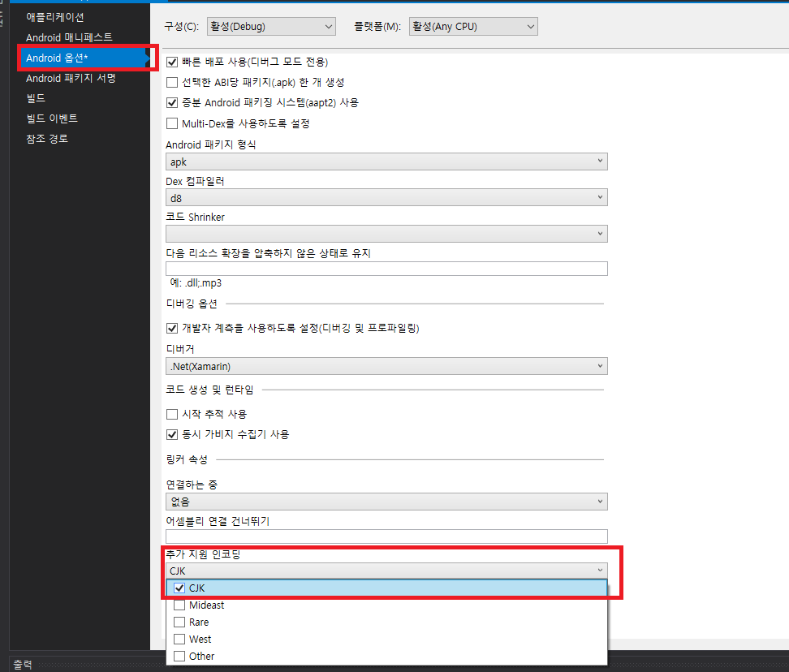Open the Android 매니페스트 page
The width and height of the screenshot is (789, 672).
69,37
